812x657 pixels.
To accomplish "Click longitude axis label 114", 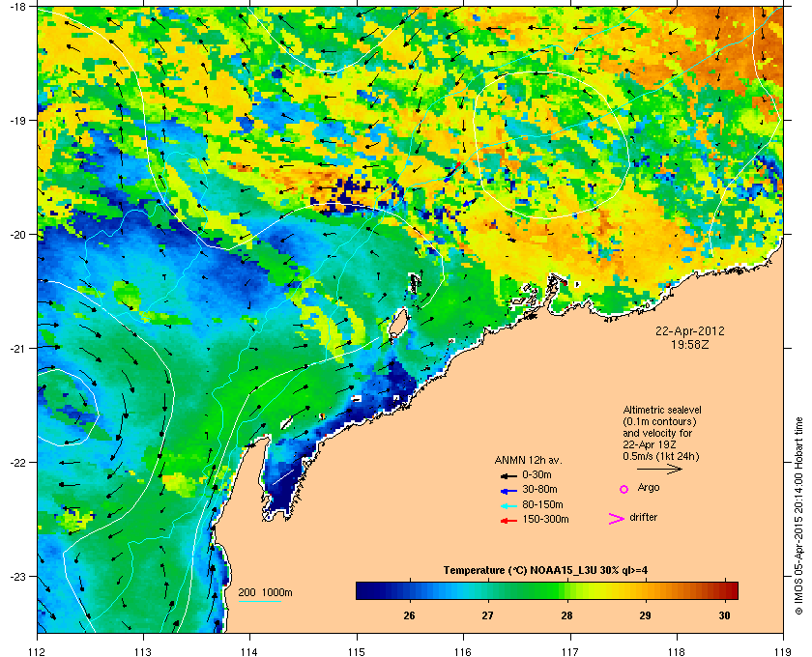I will 249,652.
